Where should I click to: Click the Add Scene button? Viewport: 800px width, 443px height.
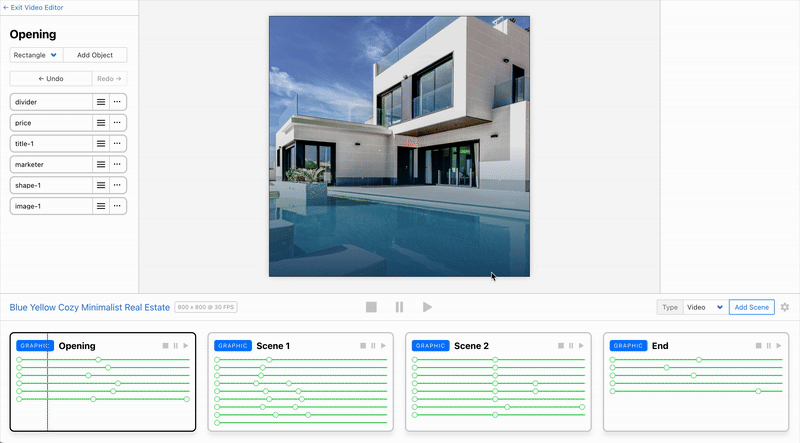point(751,307)
